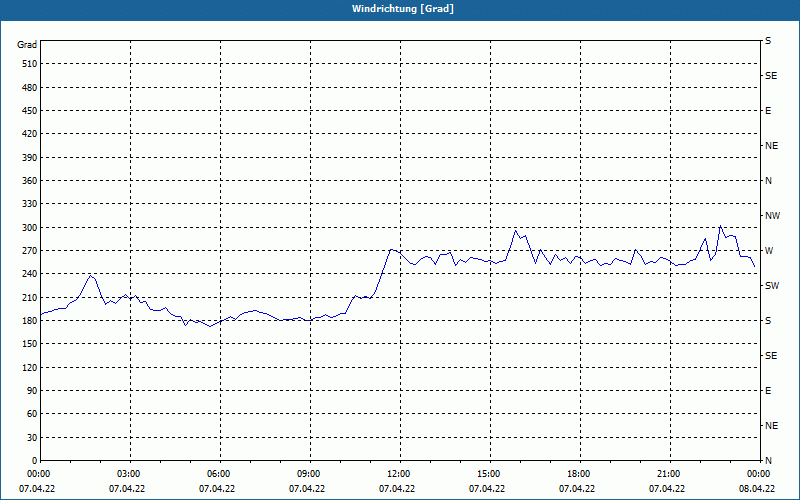The height and width of the screenshot is (500, 800).
Task: Select the 360 left axis value
Action: coord(30,181)
